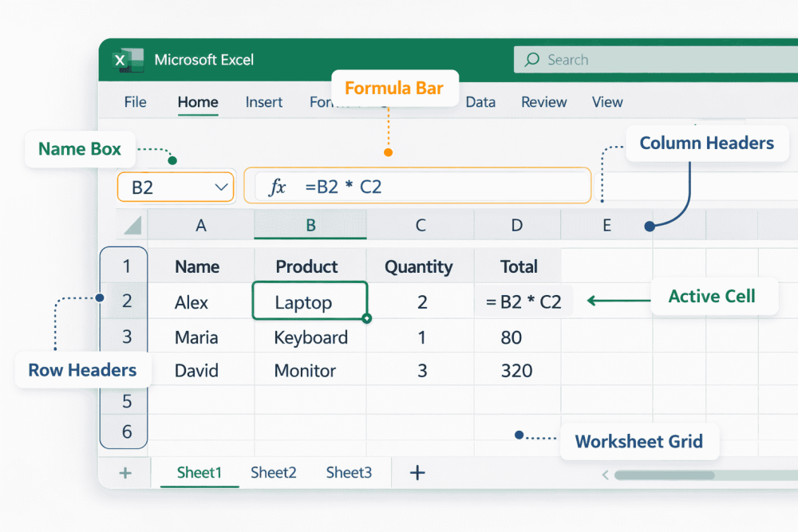Image resolution: width=798 pixels, height=532 pixels.
Task: Open the File menu
Action: click(135, 102)
